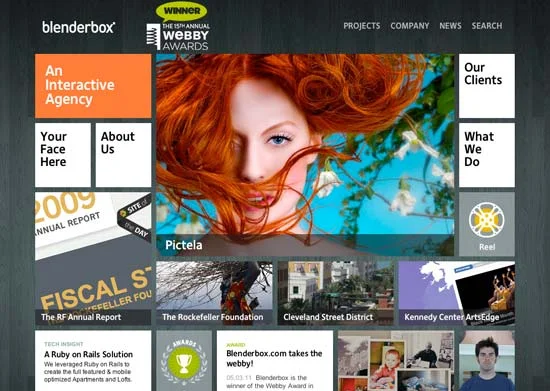
Task: Open The Rockefeller Foundation project thumbnail
Action: 214,293
